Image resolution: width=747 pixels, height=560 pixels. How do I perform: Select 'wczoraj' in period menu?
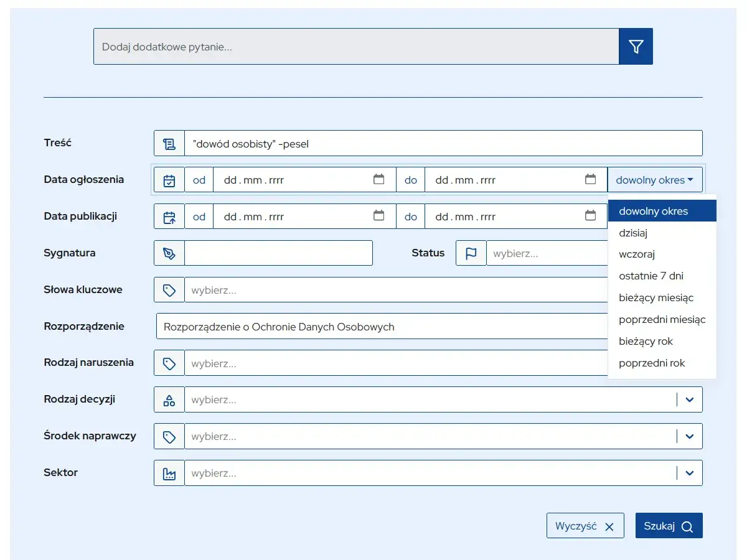(x=662, y=254)
